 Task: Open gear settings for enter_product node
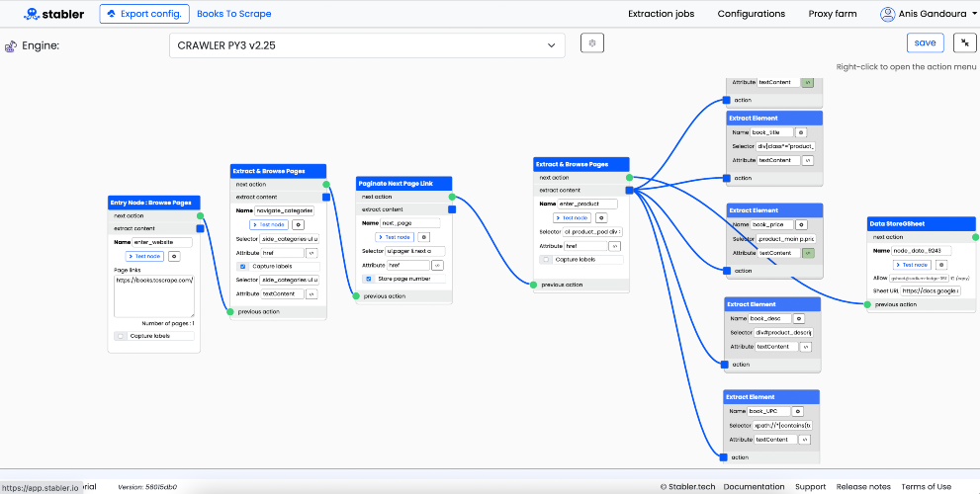pyautogui.click(x=602, y=218)
